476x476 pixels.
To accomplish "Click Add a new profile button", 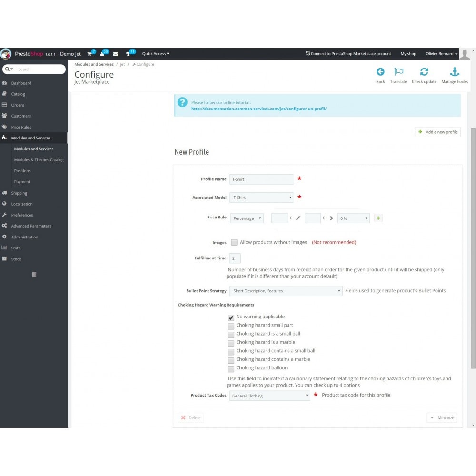I will coord(438,132).
